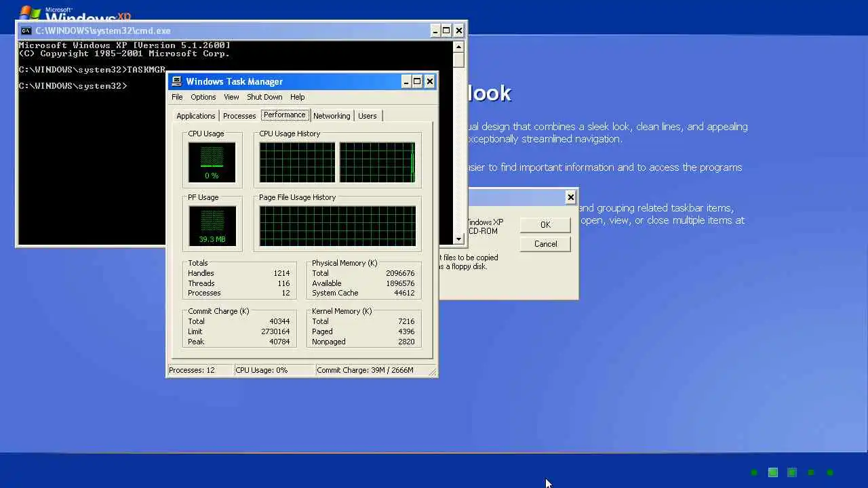This screenshot has height=488, width=868.
Task: Switch to the Applications tab
Action: 196,116
